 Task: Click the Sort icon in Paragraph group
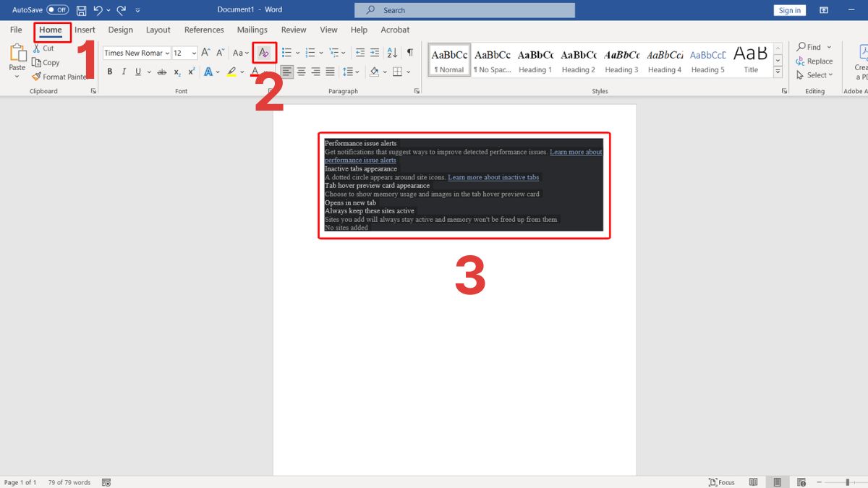391,53
